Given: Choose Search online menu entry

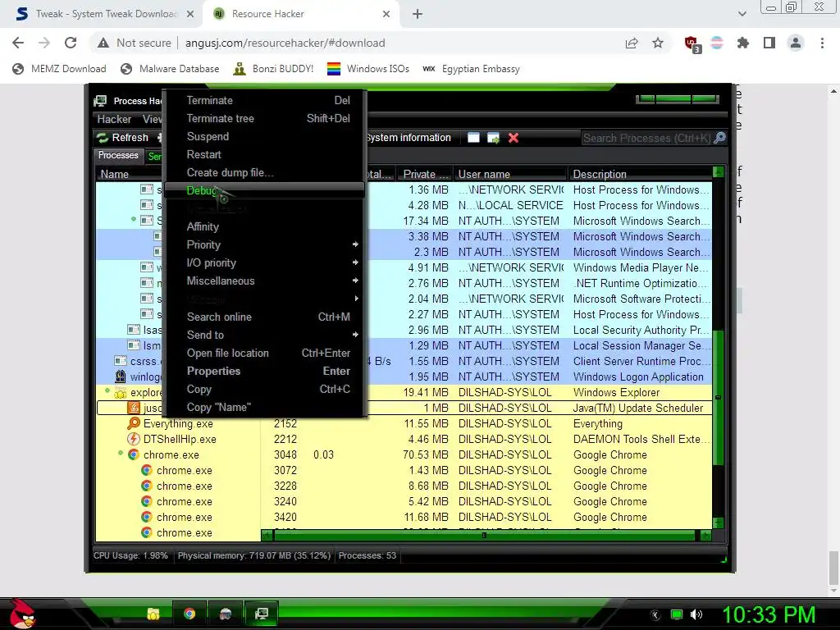Looking at the screenshot, I should (x=266, y=317).
